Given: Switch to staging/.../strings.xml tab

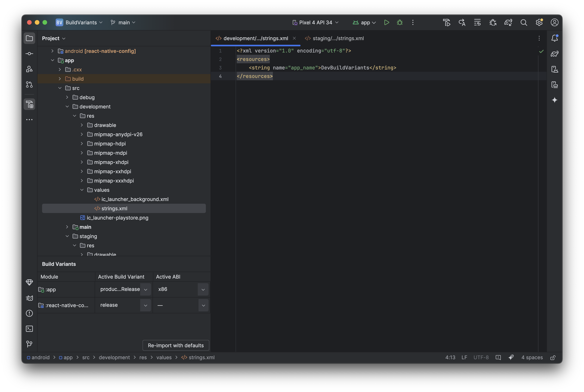Looking at the screenshot, I should [334, 38].
